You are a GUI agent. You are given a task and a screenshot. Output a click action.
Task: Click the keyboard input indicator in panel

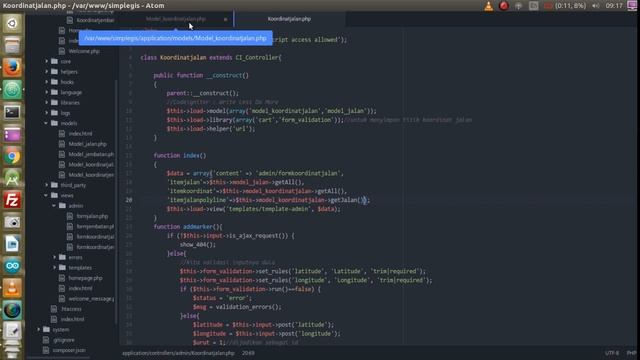(533, 6)
